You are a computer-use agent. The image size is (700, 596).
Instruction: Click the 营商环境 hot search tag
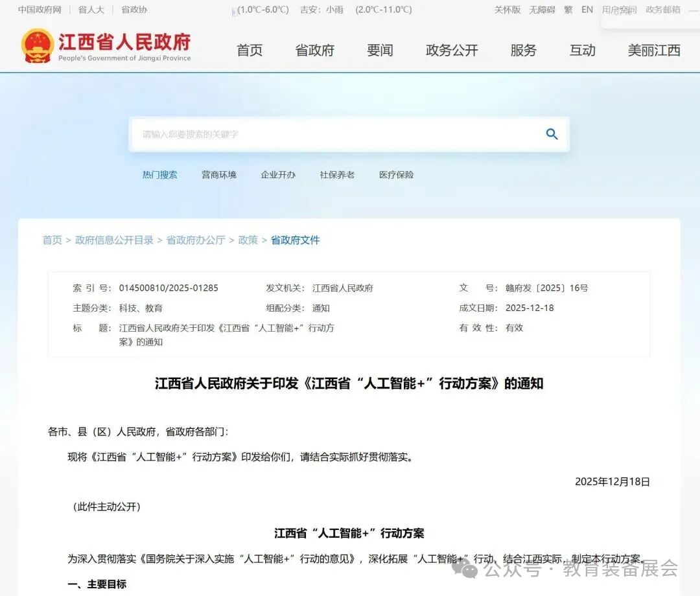point(219,174)
